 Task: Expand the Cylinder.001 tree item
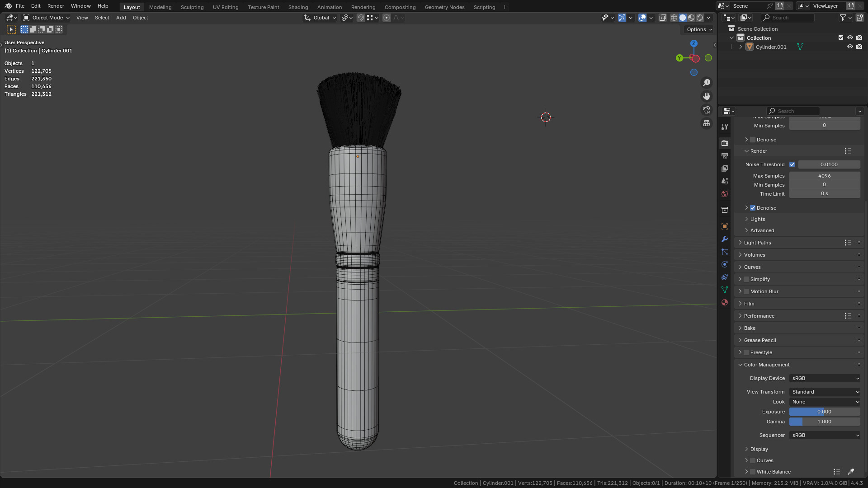(741, 47)
